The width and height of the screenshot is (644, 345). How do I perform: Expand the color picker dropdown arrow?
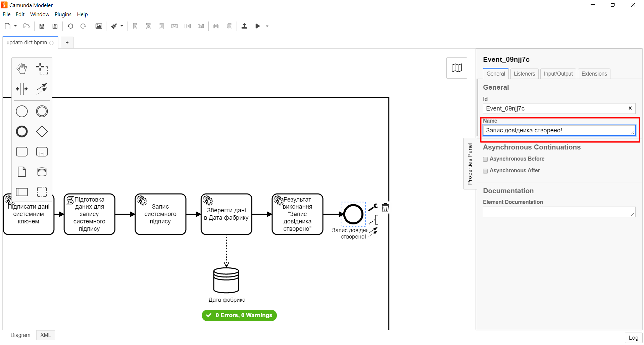[122, 26]
